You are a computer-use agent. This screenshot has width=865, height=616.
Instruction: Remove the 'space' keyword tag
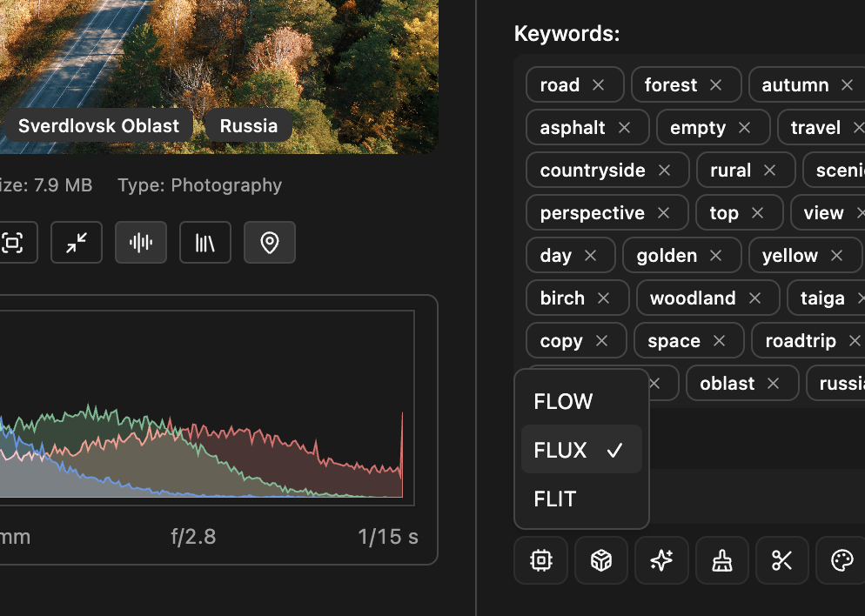720,341
